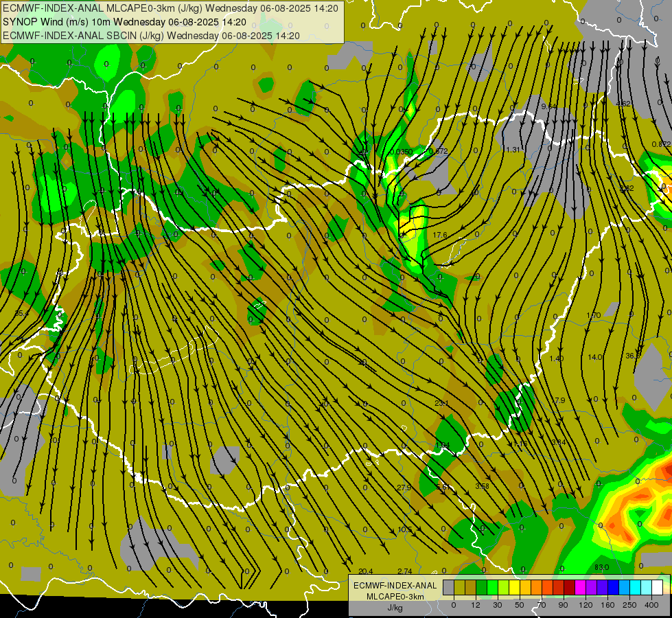The width and height of the screenshot is (672, 618).
Task: Click the 2.74 value near bottom edge
Action: click(405, 571)
